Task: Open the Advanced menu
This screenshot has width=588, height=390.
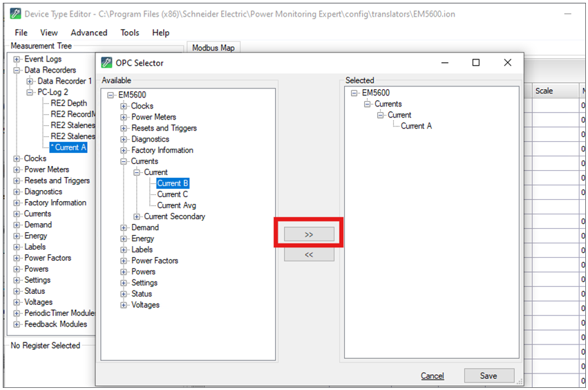Action: (x=89, y=32)
